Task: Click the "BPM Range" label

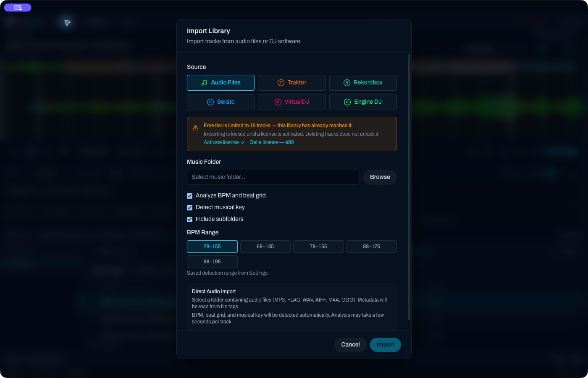Action: pos(202,232)
